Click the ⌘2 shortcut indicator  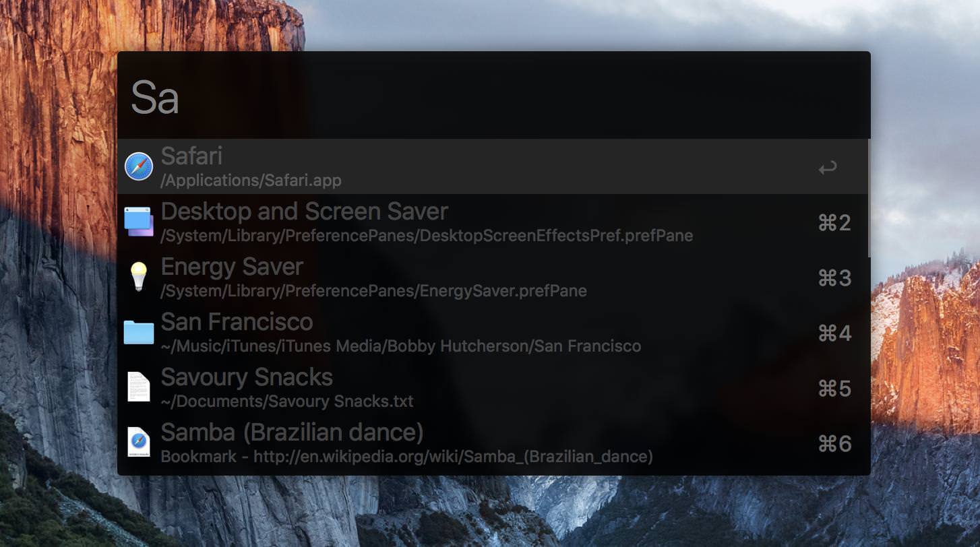(x=834, y=222)
